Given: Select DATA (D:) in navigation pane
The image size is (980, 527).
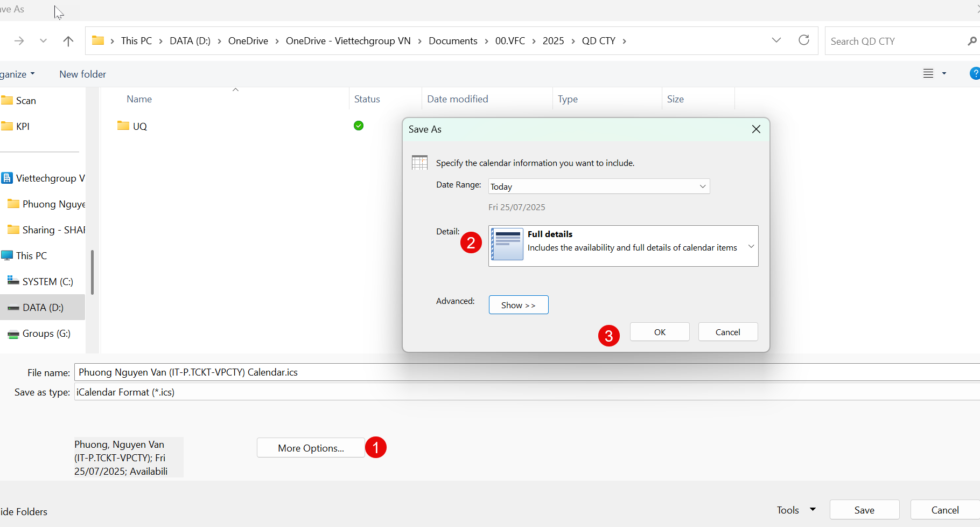Looking at the screenshot, I should point(43,308).
